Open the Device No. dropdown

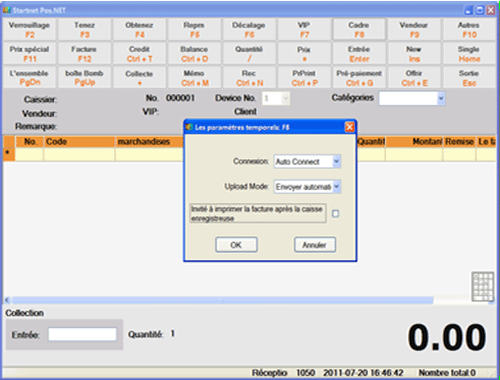coord(285,99)
